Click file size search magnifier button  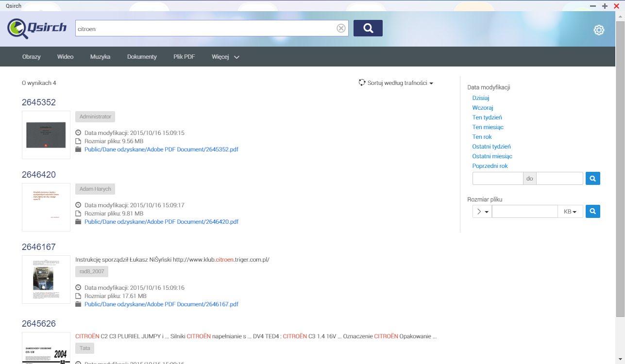592,212
